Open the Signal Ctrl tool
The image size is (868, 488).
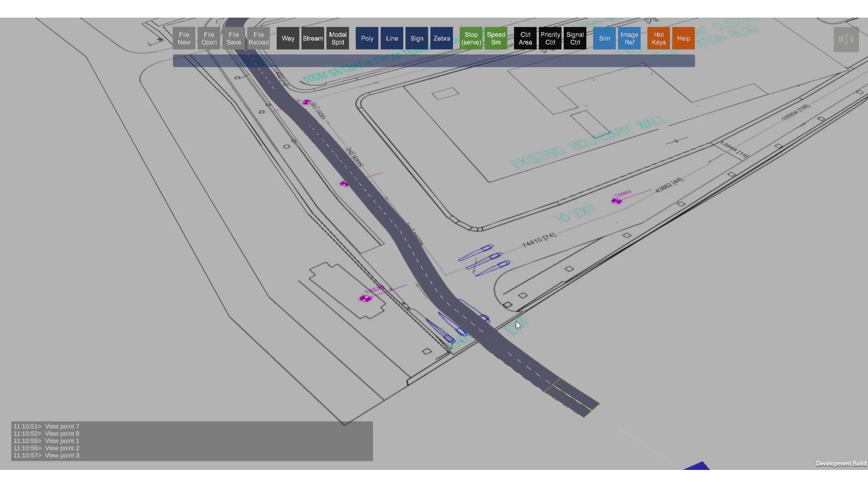(575, 38)
